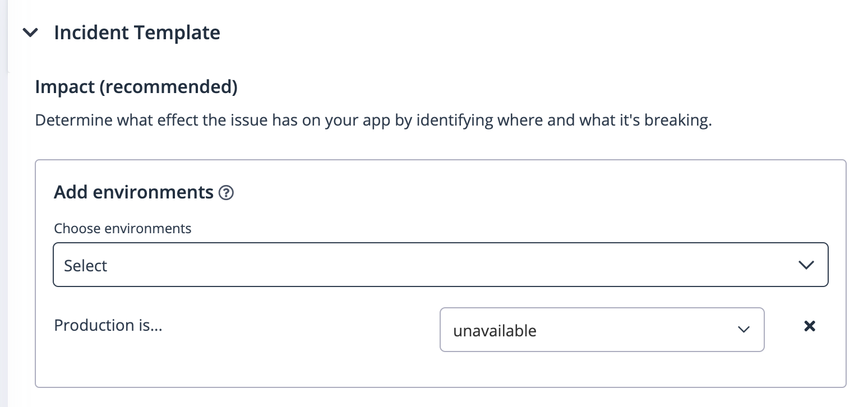This screenshot has height=407, width=868.
Task: Click the help icon beside Add environments
Action: (226, 193)
